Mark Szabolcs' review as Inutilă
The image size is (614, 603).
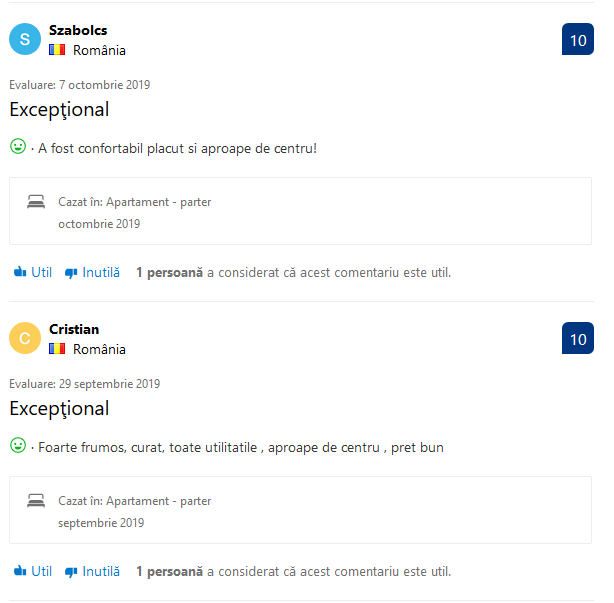tap(92, 273)
